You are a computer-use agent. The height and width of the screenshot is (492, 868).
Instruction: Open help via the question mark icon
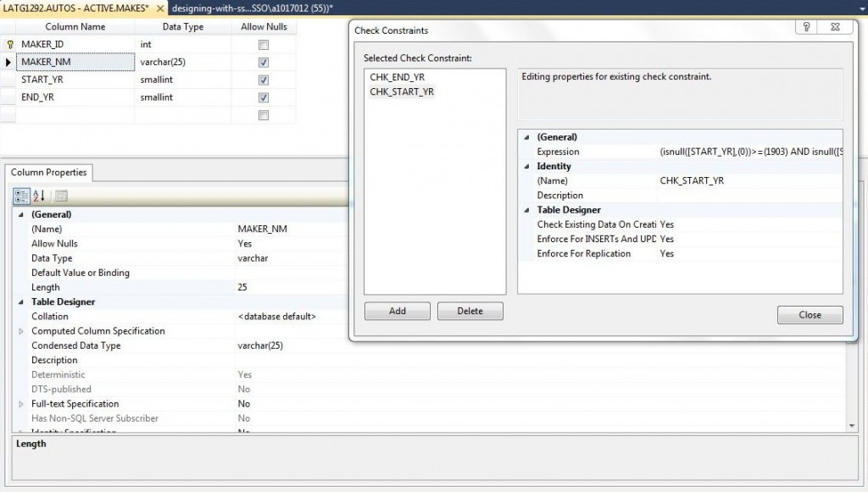tap(805, 26)
